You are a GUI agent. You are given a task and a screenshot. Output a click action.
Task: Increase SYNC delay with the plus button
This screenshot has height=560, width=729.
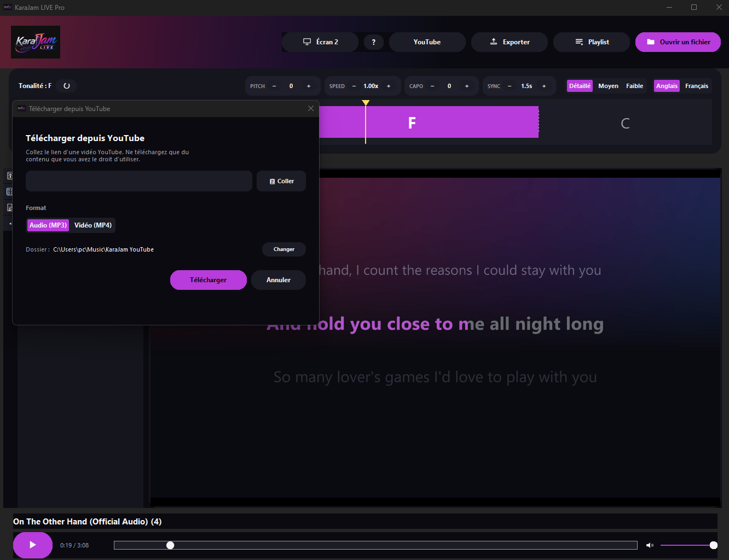click(544, 86)
